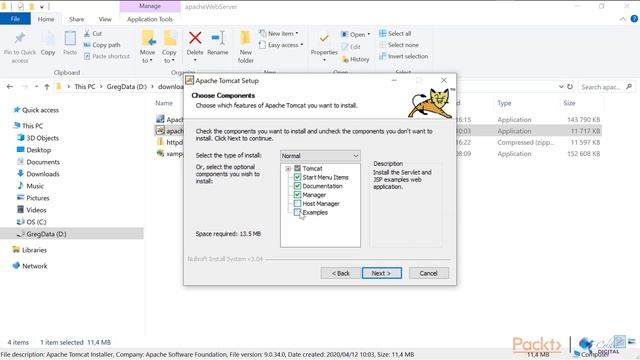The height and width of the screenshot is (360, 640).
Task: Uncheck Documentation component checkbox
Action: [297, 186]
